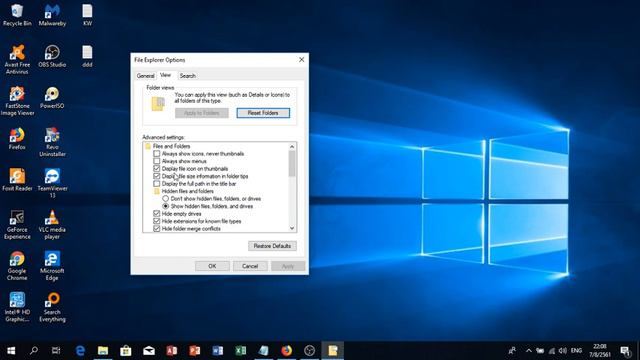
Task: Open File Explorer from the taskbar
Action: pyautogui.click(x=103, y=351)
